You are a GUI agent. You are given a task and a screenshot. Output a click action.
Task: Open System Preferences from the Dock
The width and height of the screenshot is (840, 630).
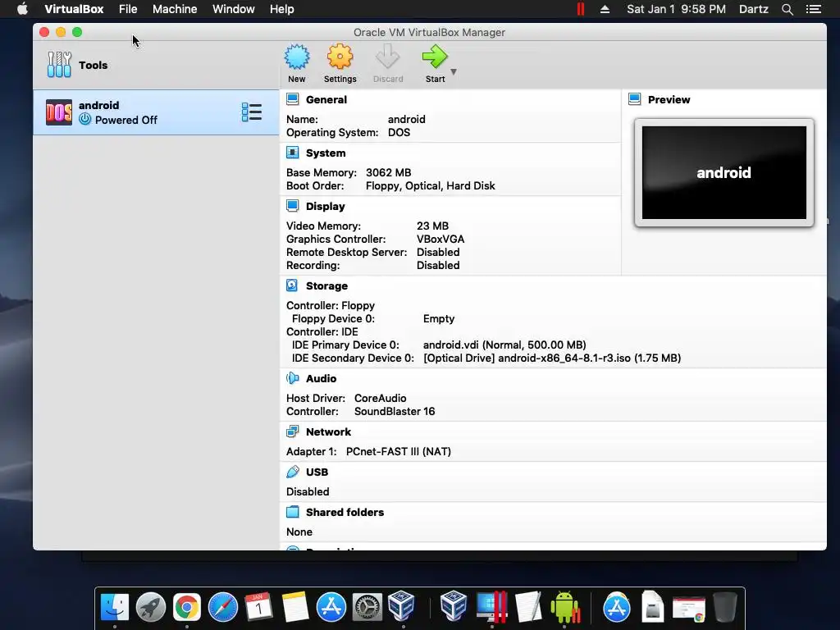pos(367,608)
